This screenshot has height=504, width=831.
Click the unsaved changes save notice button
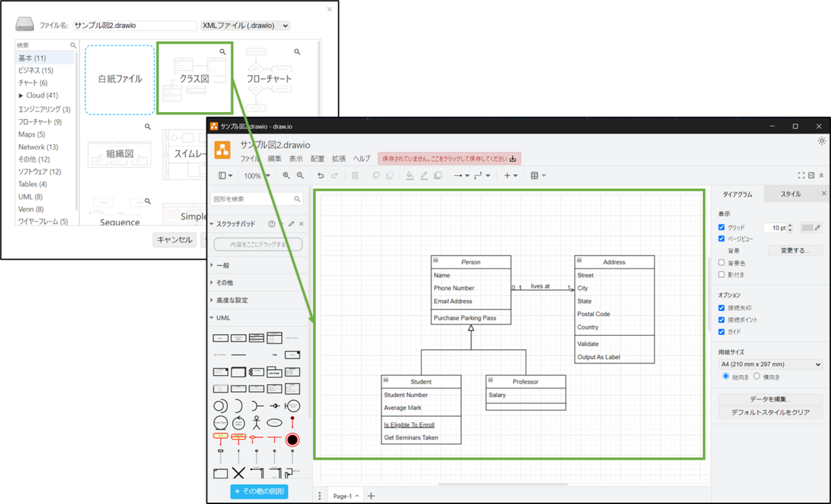(449, 159)
